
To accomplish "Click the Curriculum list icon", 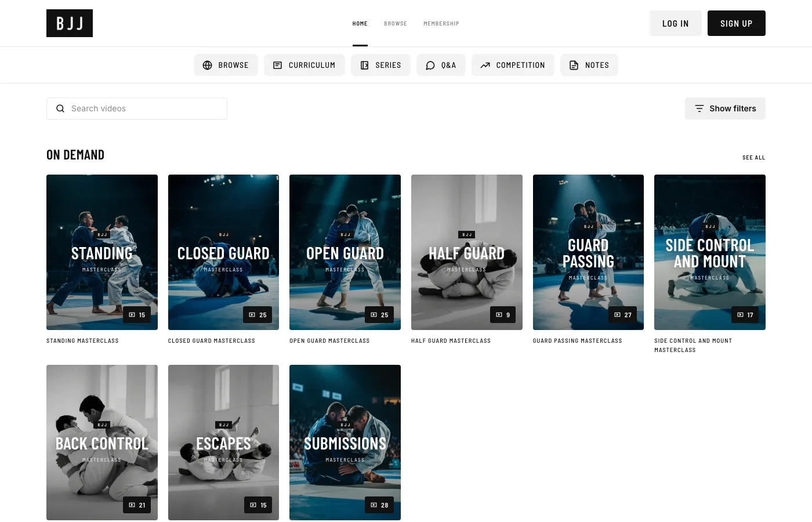I will click(277, 65).
